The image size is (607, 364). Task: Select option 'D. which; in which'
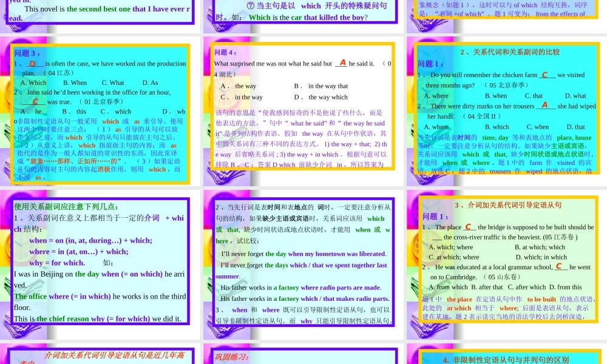(x=541, y=257)
